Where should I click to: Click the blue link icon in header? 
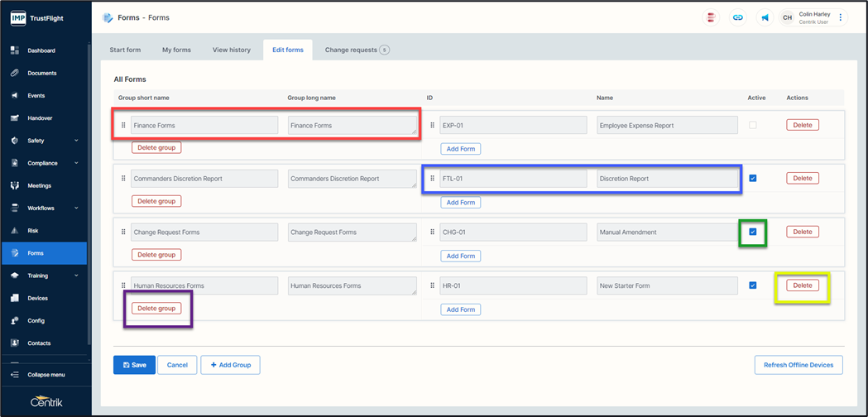pyautogui.click(x=738, y=17)
